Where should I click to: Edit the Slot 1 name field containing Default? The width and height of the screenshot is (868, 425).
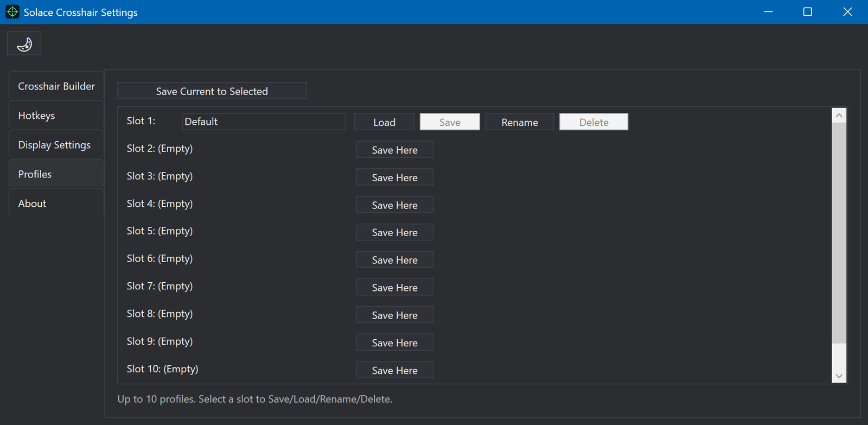[x=264, y=122]
